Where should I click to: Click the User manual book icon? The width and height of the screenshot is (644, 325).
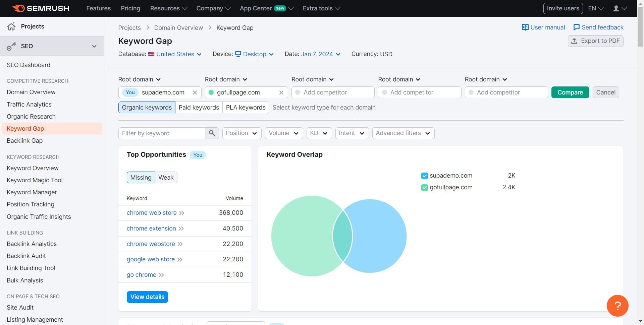(525, 27)
